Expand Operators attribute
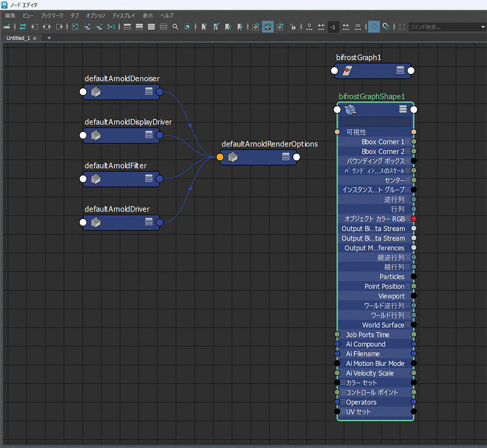Image resolution: width=487 pixels, height=448 pixels. point(343,402)
